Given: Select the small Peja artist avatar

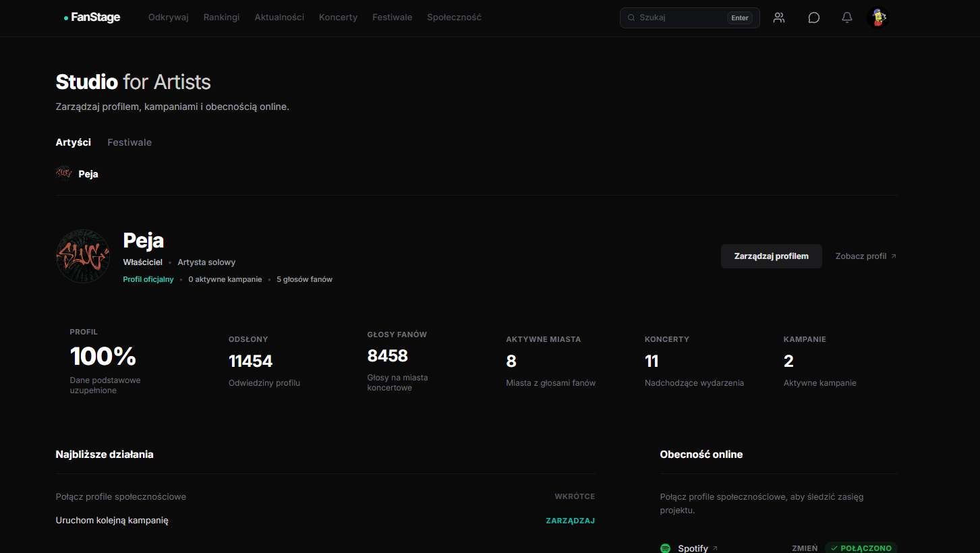Looking at the screenshot, I should coord(64,174).
